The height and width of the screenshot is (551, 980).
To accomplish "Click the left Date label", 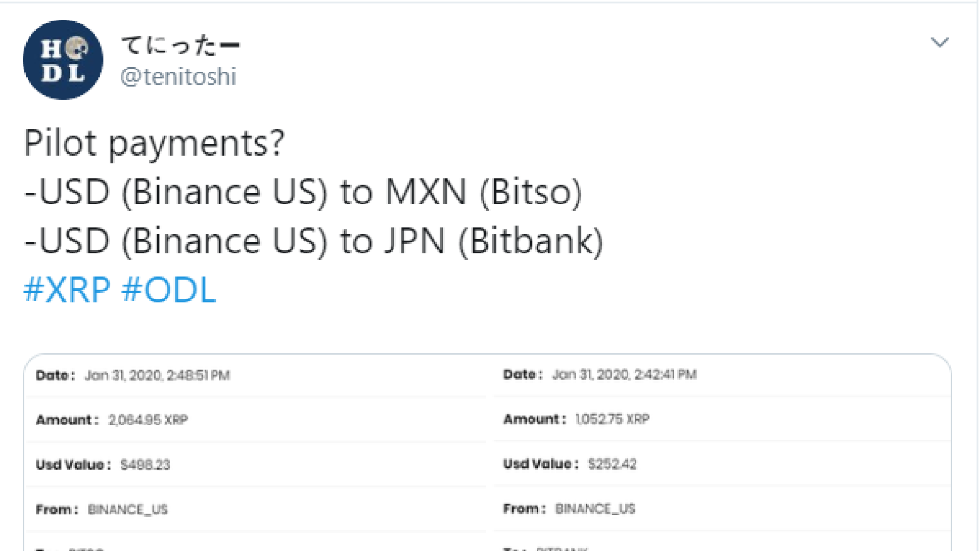I will [55, 375].
